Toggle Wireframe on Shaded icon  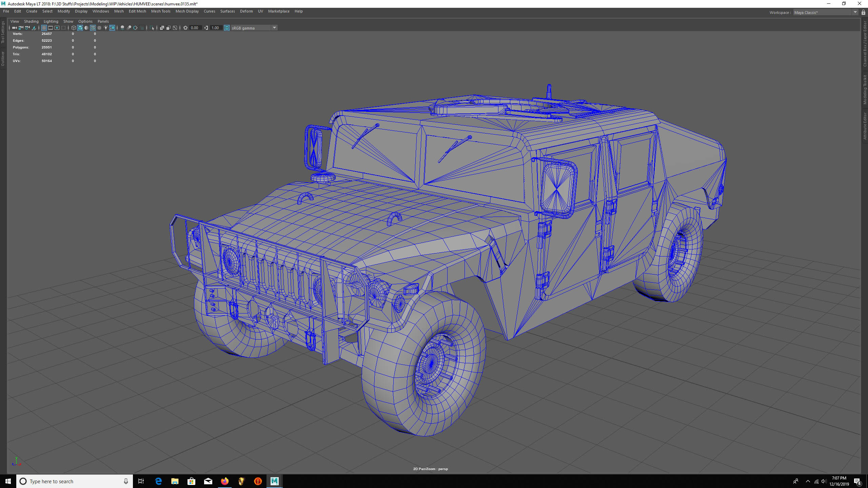tap(93, 28)
